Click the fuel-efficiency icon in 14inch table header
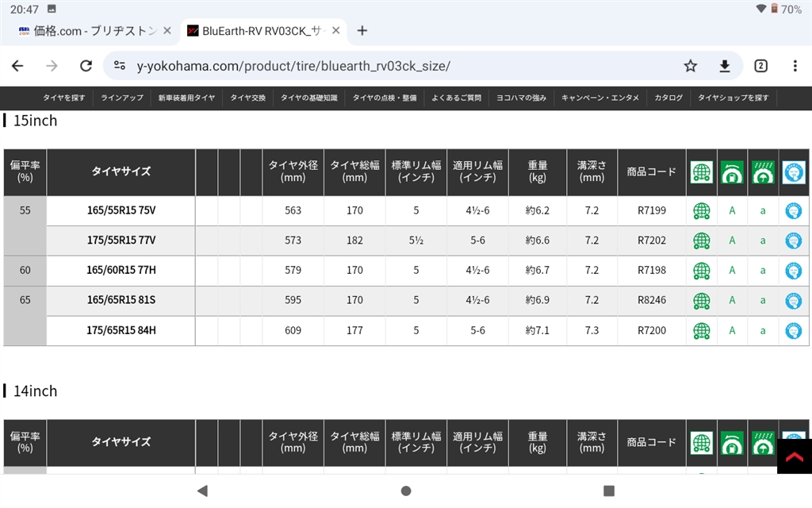812x508 pixels. click(x=732, y=443)
